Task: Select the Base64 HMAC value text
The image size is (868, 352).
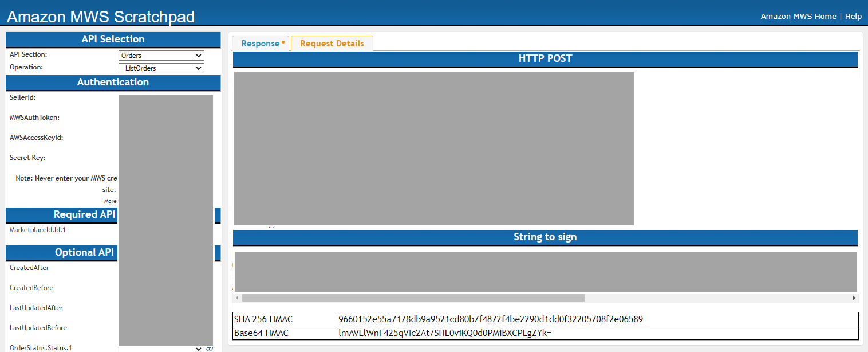Action: (x=445, y=333)
